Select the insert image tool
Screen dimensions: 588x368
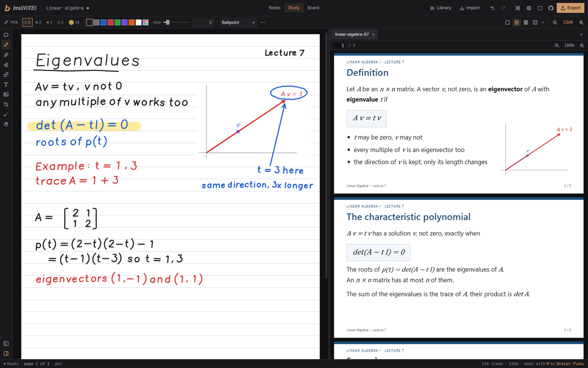pyautogui.click(x=6, y=95)
